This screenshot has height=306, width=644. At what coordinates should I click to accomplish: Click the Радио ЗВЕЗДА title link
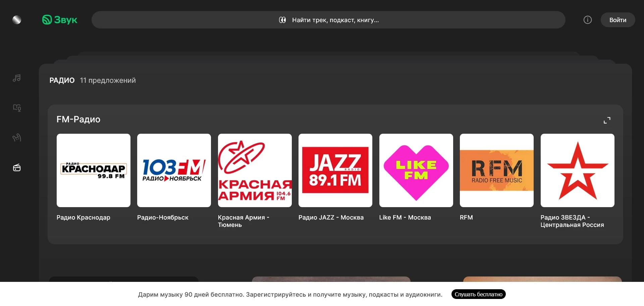(572, 221)
